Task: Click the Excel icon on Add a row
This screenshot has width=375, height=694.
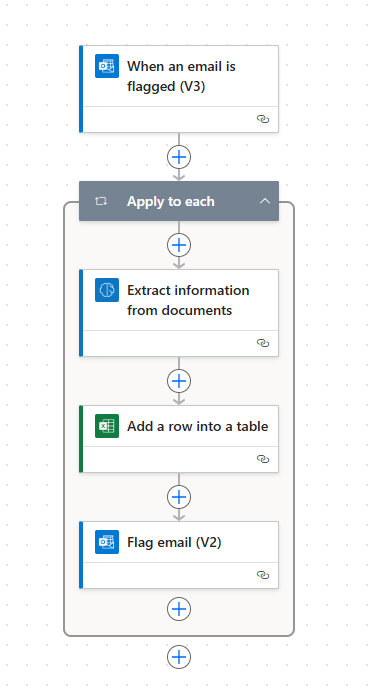Action: click(x=107, y=426)
